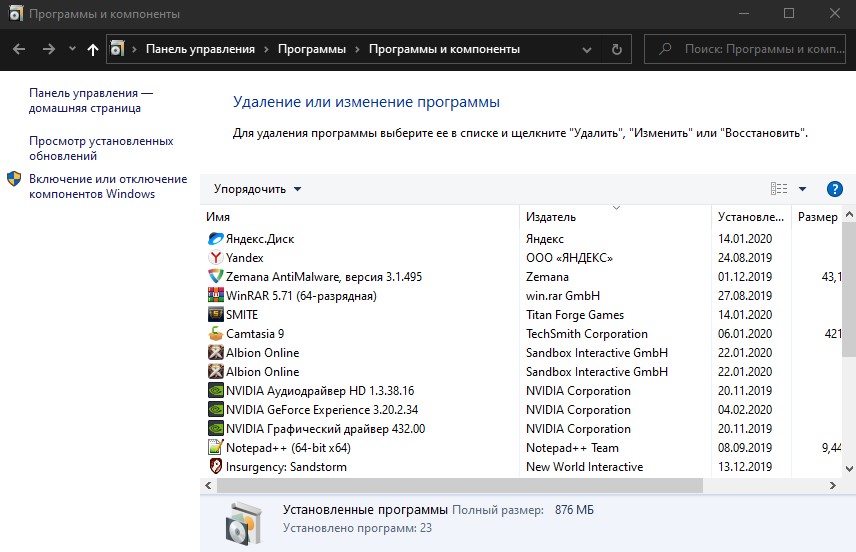
Task: Click the Яндекс.Диск program icon
Action: 216,239
